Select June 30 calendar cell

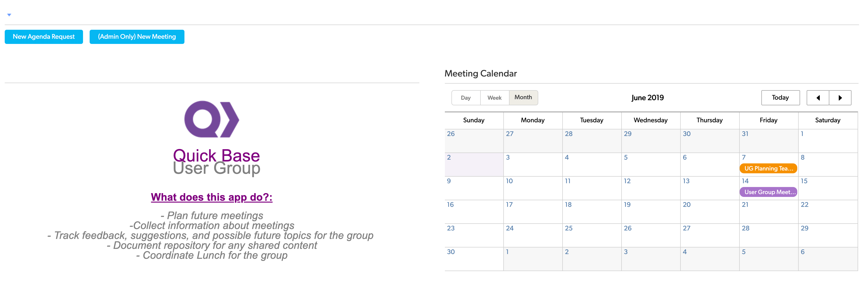(474, 259)
